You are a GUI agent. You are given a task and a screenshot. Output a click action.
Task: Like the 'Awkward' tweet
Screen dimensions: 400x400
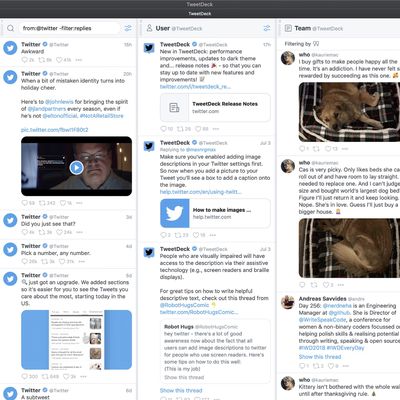coord(59,60)
